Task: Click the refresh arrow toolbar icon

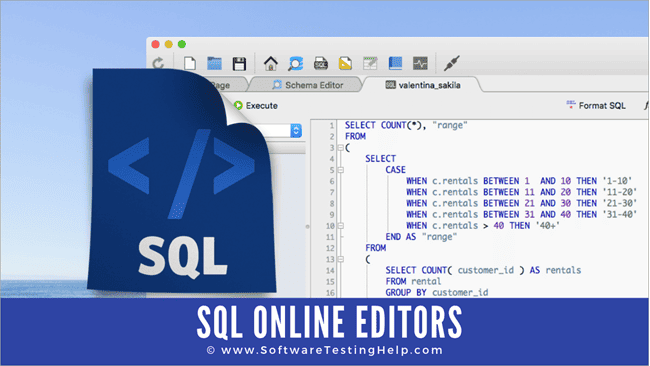Action: [x=158, y=63]
